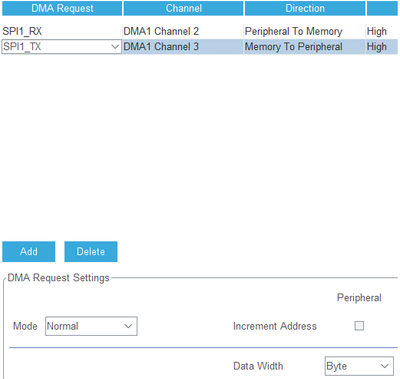This screenshot has width=400, height=379.
Task: Select the DMA1 Channel 3 cell
Action: [x=183, y=47]
